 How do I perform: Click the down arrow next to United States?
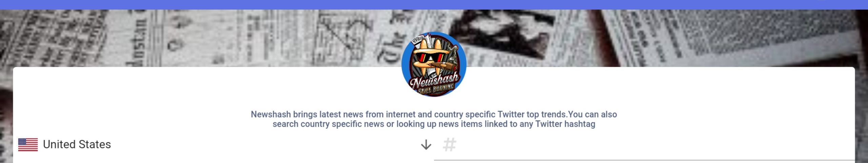[x=426, y=145]
